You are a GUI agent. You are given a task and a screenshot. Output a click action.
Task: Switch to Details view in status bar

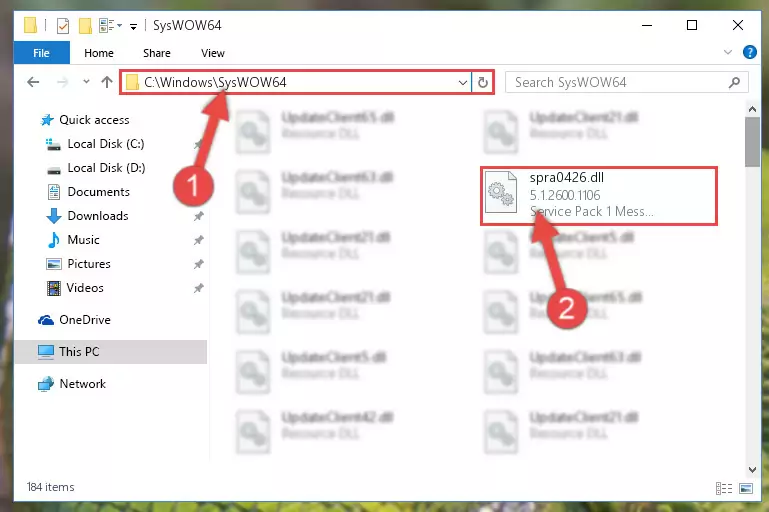pyautogui.click(x=724, y=488)
